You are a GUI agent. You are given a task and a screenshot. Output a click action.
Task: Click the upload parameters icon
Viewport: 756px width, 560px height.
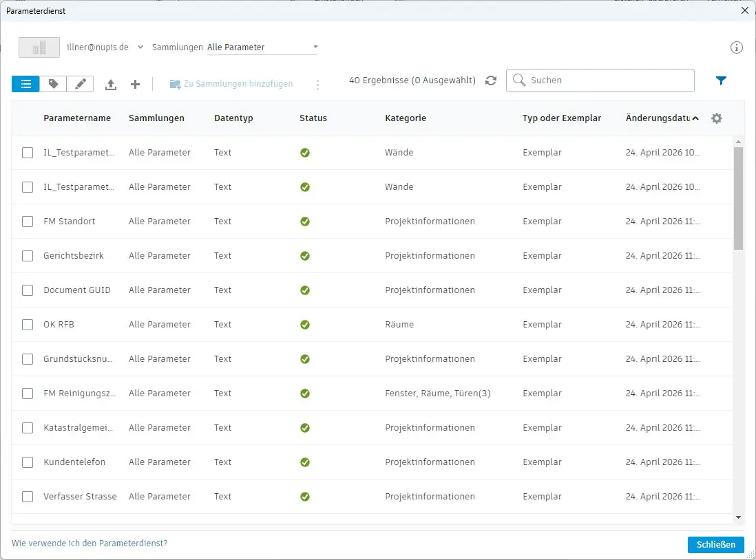click(111, 85)
